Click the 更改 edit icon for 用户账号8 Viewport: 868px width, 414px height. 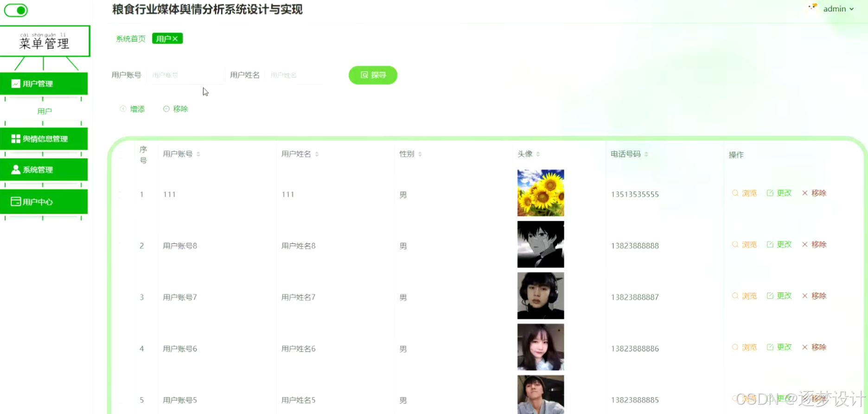click(x=770, y=244)
